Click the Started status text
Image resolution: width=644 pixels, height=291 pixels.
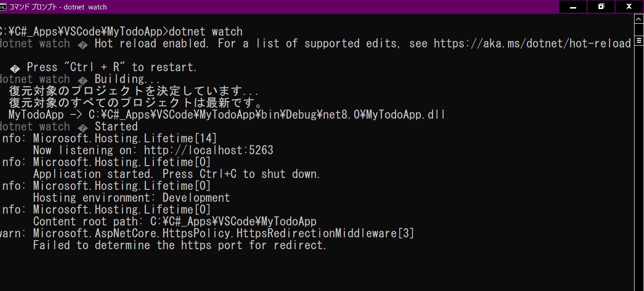[116, 126]
